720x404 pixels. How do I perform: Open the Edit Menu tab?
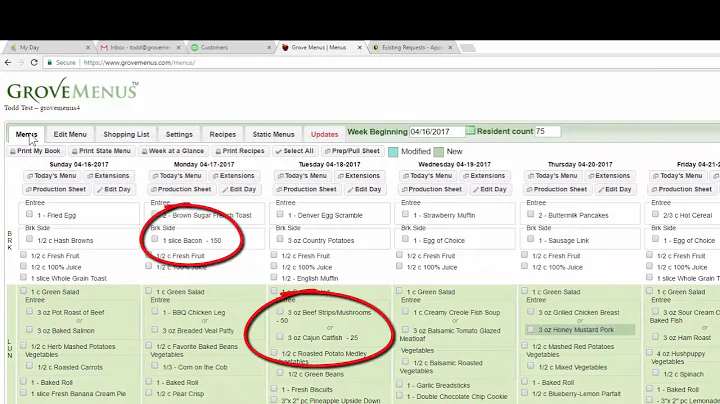point(70,135)
